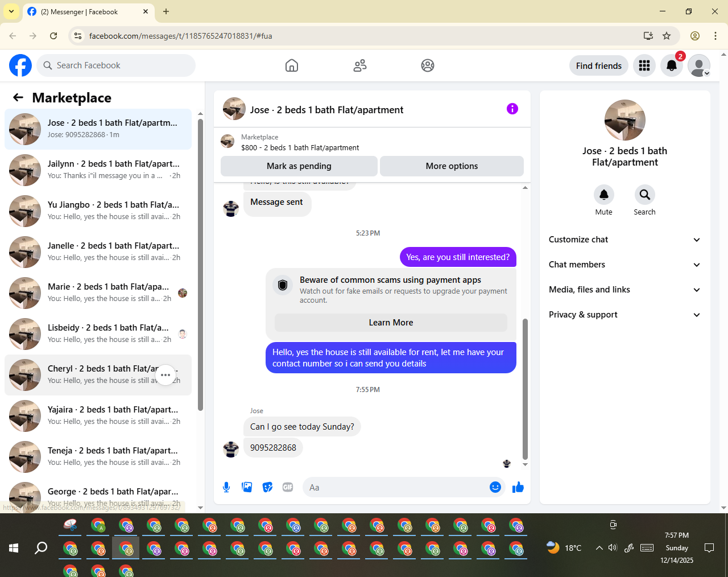Expand Media, files and links section
The image size is (728, 577).
coord(625,290)
